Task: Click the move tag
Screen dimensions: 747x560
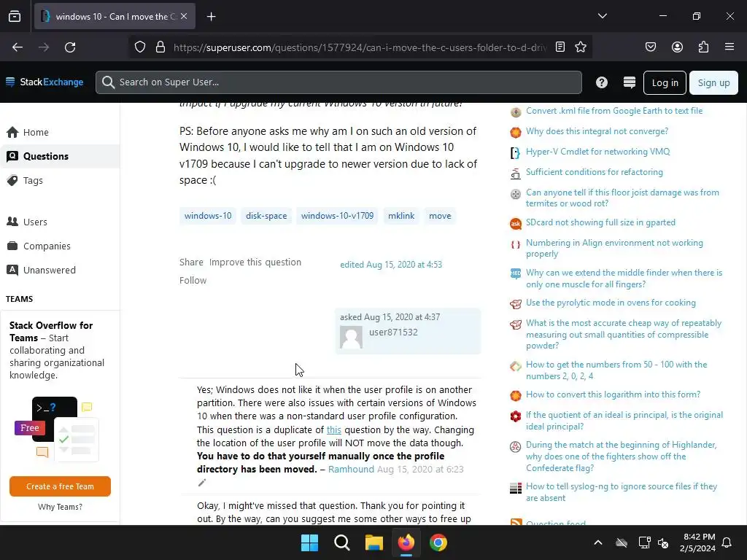Action: [440, 216]
